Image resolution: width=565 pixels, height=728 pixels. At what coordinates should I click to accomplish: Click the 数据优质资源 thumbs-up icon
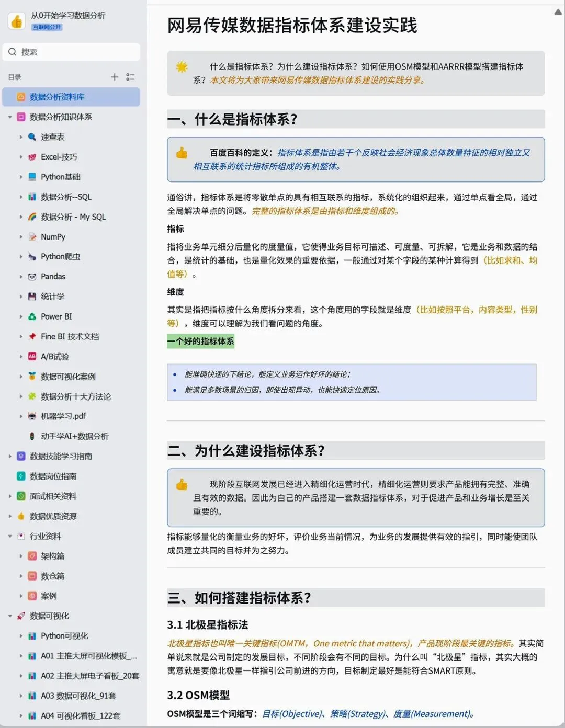pos(21,516)
